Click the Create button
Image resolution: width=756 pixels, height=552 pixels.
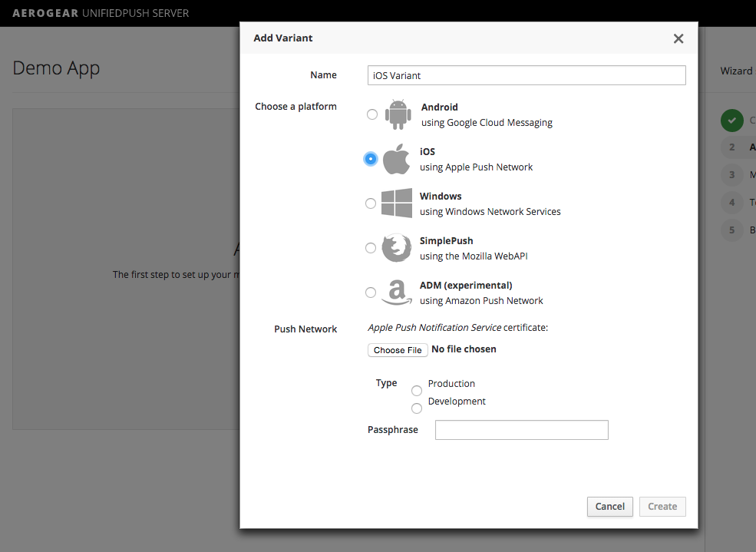(x=662, y=507)
